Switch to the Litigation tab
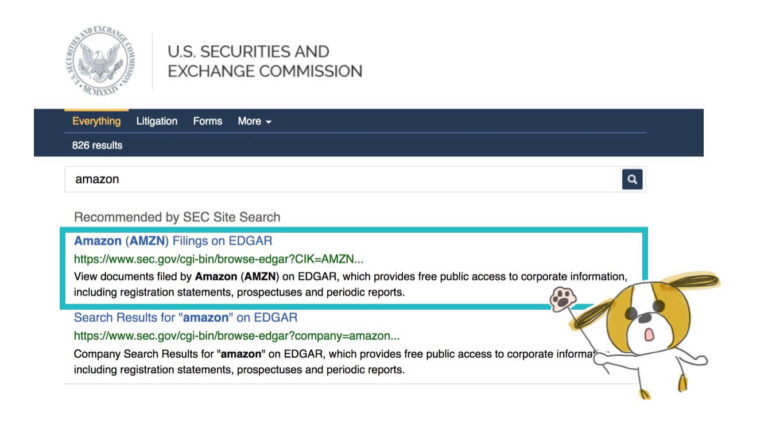This screenshot has width=768, height=424. point(157,121)
